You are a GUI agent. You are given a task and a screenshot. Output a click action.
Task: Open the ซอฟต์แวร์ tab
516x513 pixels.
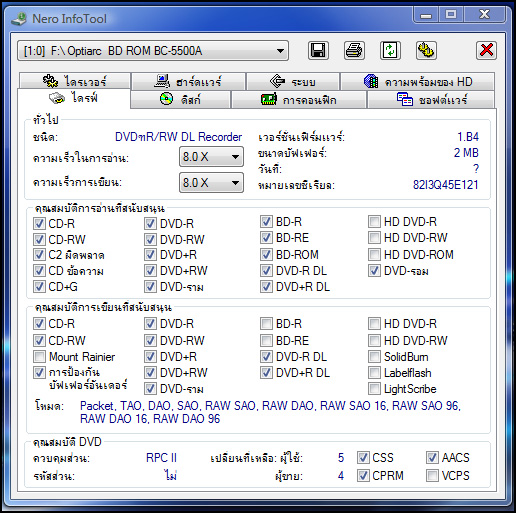[431, 99]
